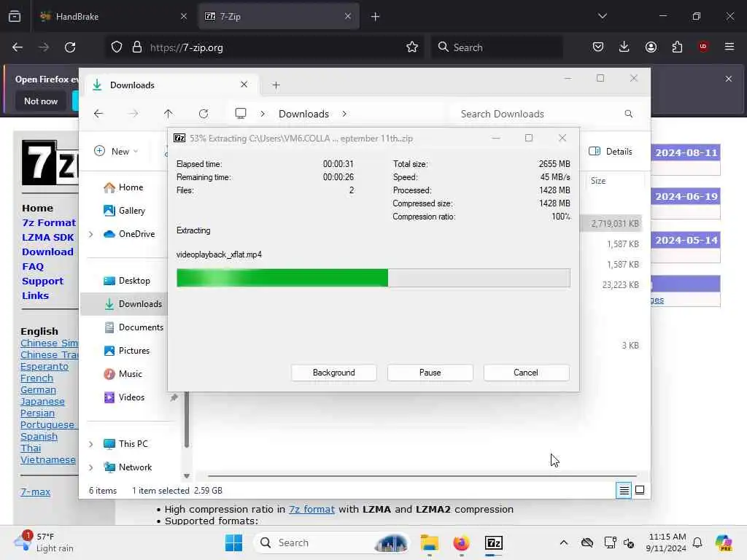Viewport: 747px width, 560px height.
Task: Click the Firefox Search box
Action: 497,47
